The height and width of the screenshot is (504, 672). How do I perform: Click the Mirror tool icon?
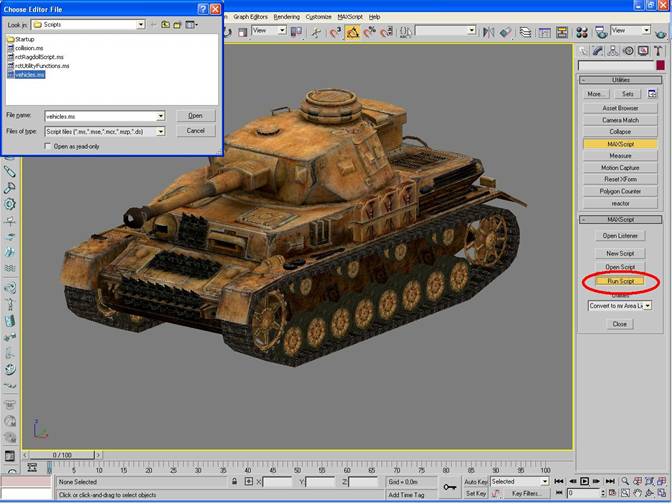click(489, 32)
